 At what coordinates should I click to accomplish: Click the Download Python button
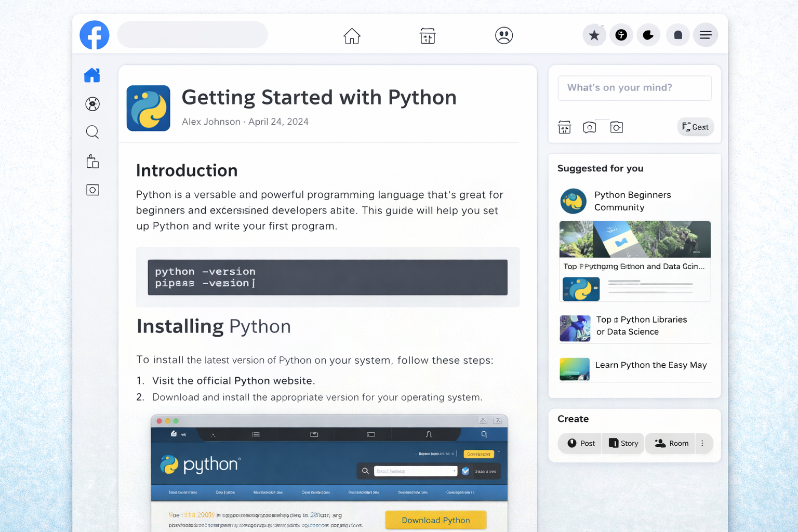coord(435,520)
